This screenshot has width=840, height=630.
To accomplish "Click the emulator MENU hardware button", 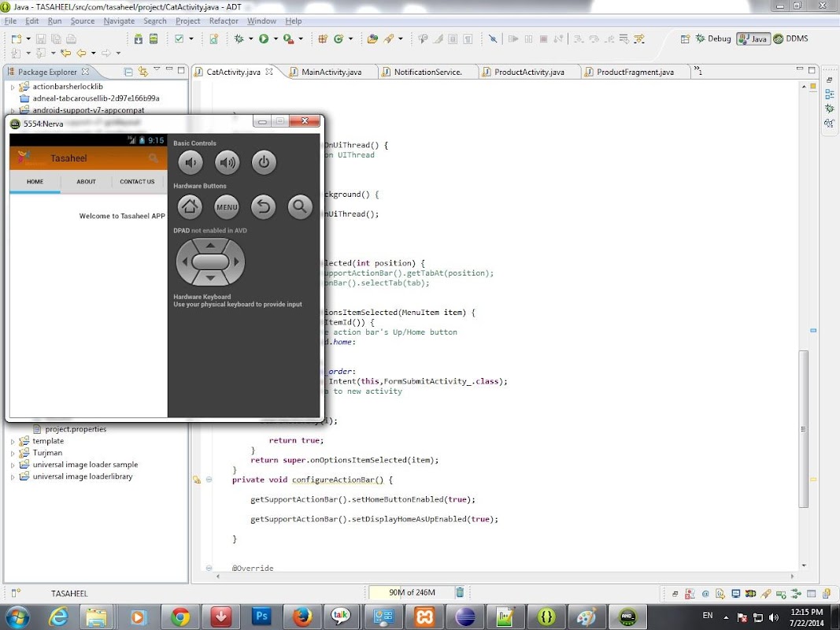I will point(227,207).
